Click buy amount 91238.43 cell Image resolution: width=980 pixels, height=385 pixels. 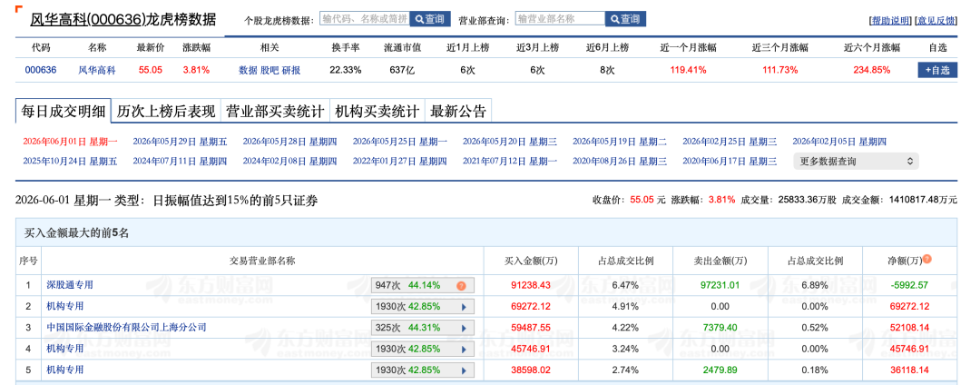[531, 285]
